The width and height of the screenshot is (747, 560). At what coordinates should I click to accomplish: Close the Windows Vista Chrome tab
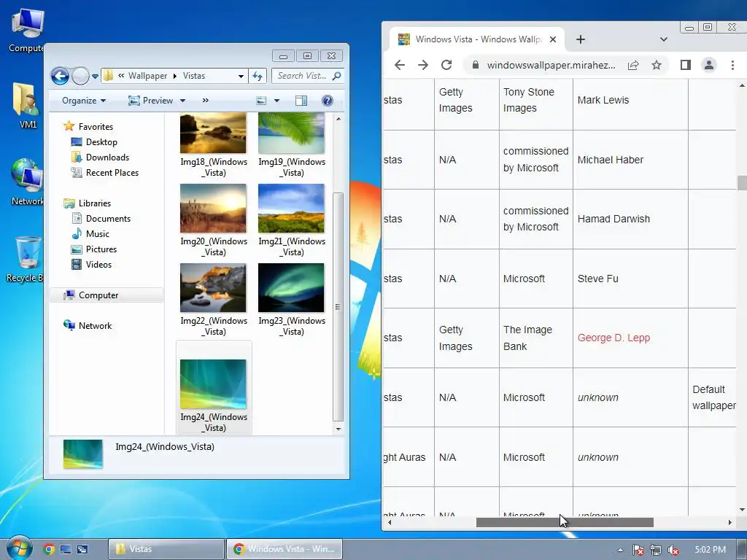pos(553,39)
